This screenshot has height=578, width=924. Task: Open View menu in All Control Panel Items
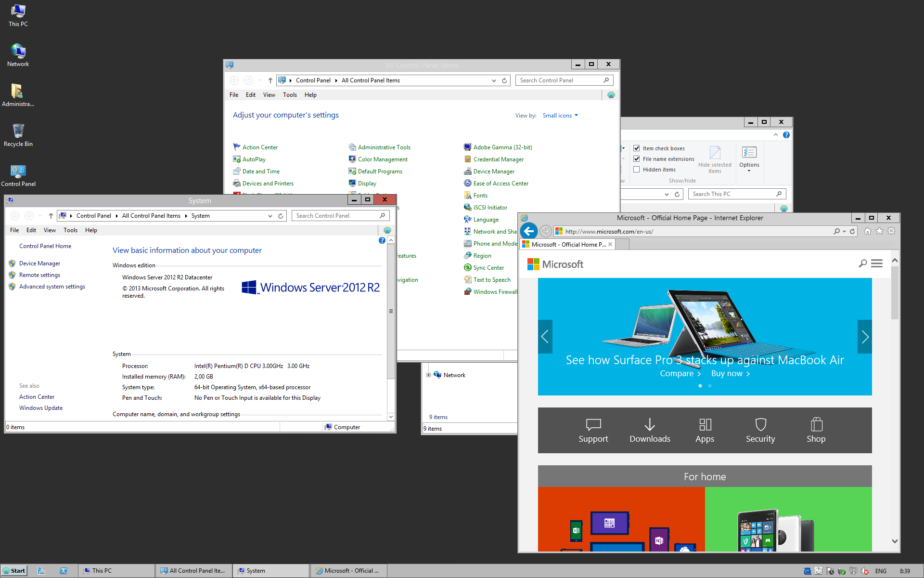(x=269, y=95)
